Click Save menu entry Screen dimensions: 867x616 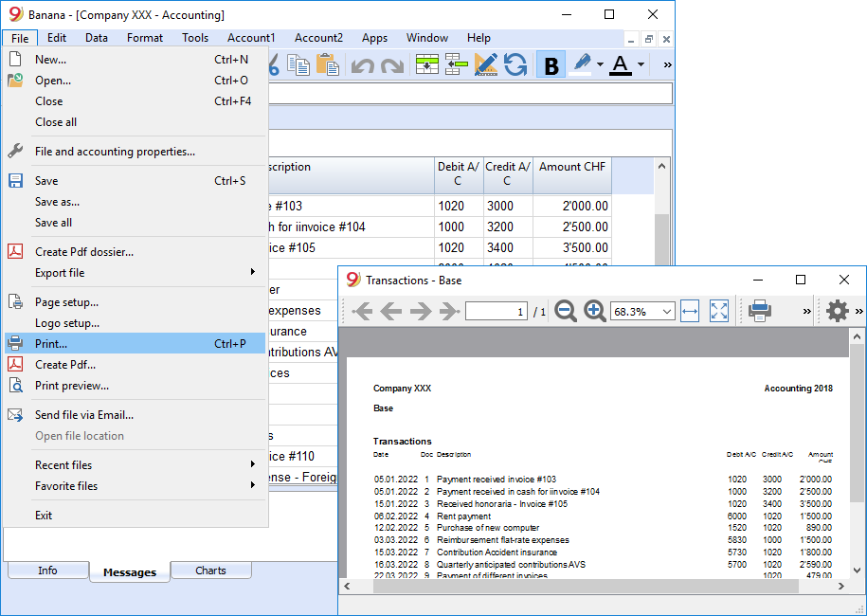point(135,181)
